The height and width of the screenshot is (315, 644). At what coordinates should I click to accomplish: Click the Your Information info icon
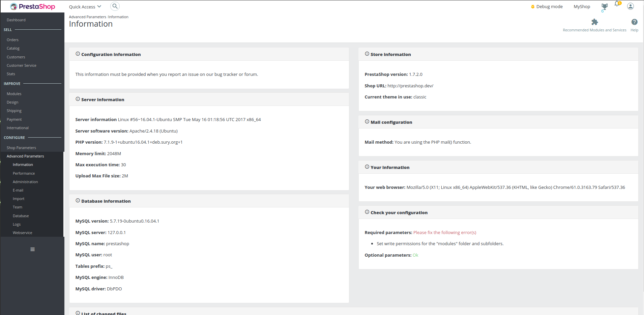point(367,167)
